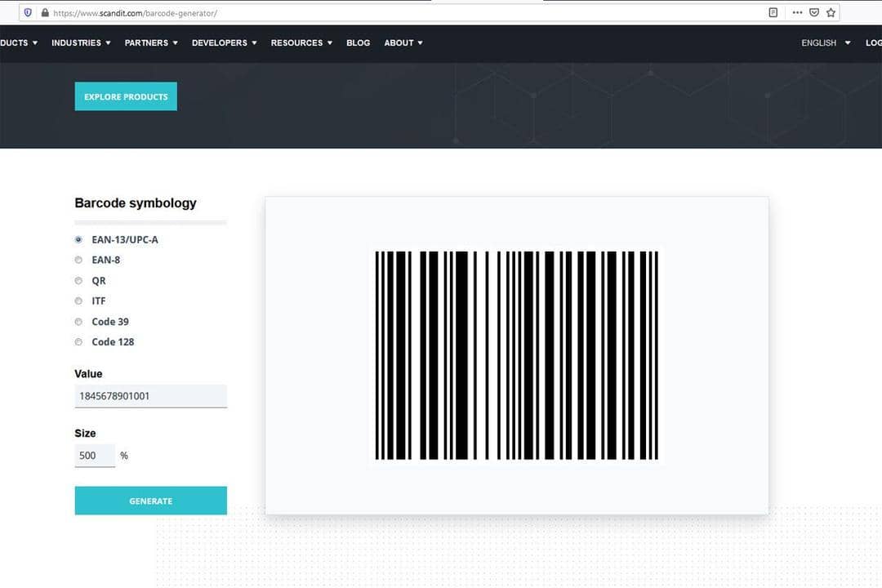Screen dimensions: 882x588
Task: Open the BLOG menu item
Action: tap(358, 42)
